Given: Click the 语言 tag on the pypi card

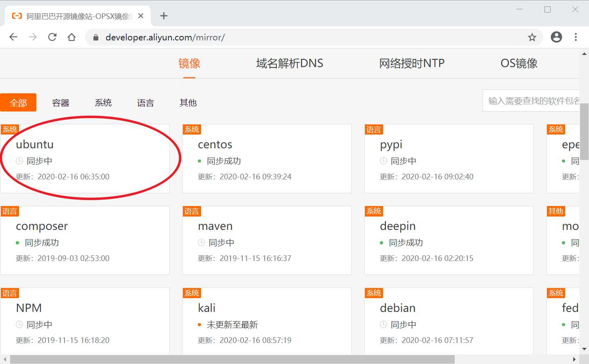Looking at the screenshot, I should tap(374, 129).
